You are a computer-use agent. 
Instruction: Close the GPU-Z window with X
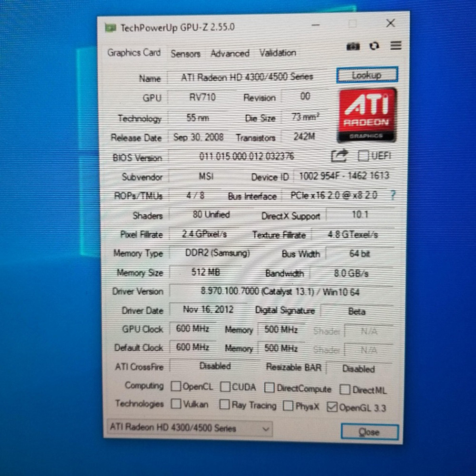[390, 23]
